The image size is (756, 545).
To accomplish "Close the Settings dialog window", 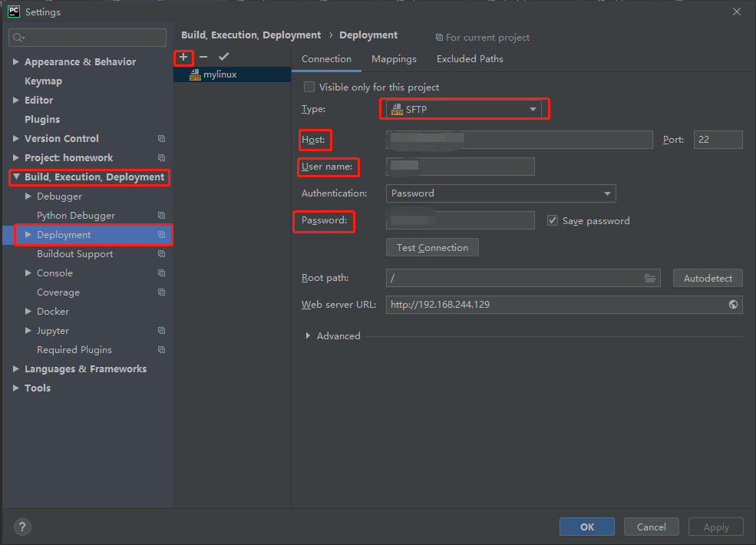I will (737, 12).
